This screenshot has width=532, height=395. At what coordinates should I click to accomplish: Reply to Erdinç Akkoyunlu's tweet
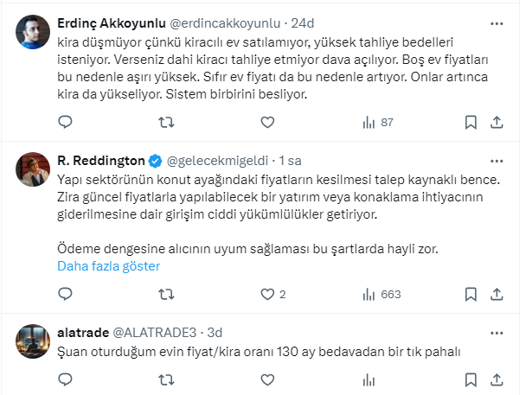click(x=66, y=122)
